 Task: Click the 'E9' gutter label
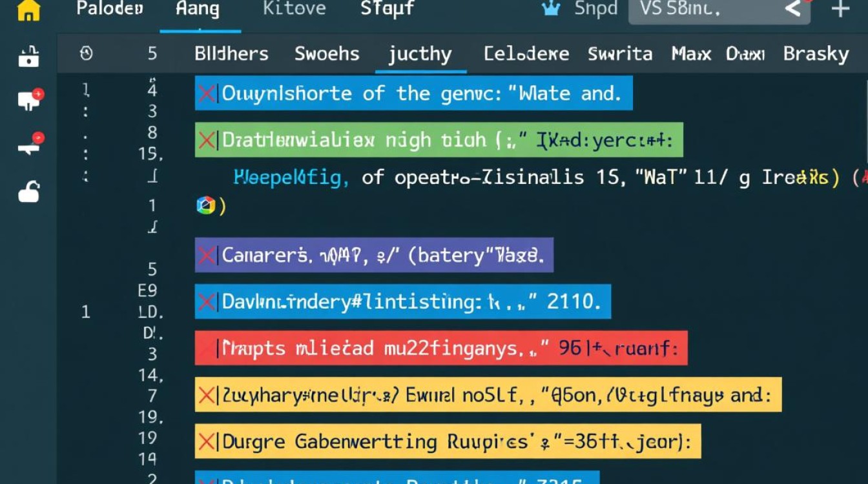(x=147, y=290)
